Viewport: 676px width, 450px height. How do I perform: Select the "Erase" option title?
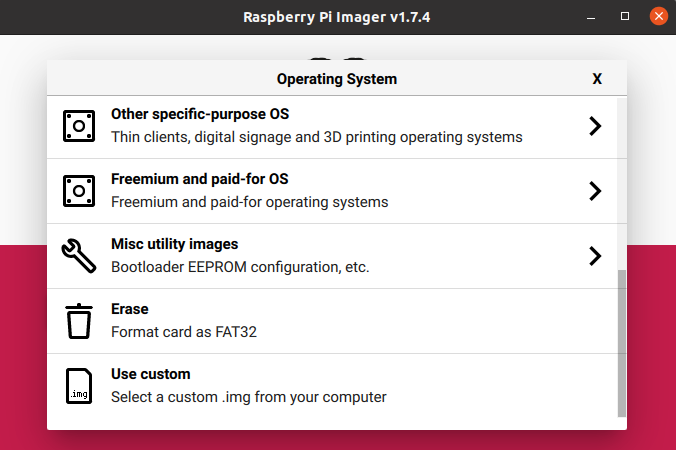click(129, 310)
